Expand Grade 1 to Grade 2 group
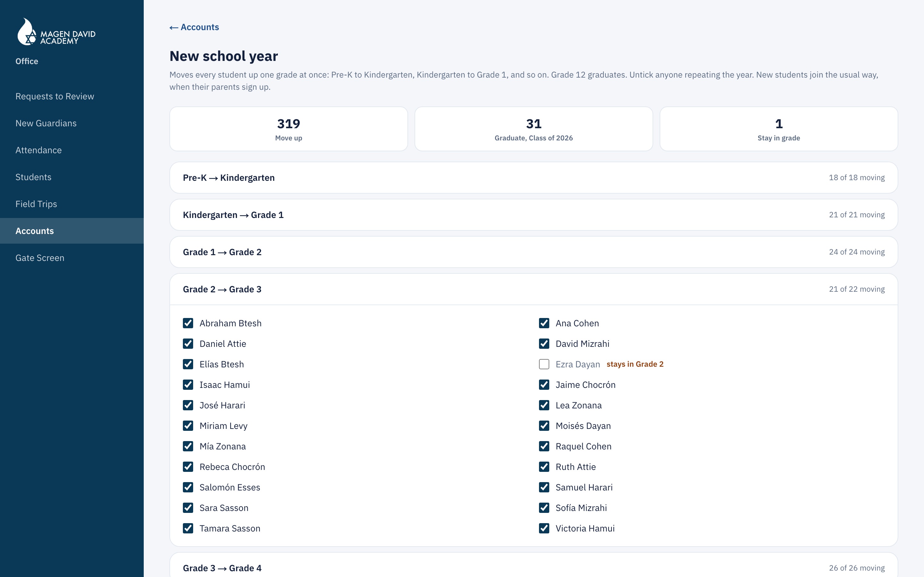Image resolution: width=924 pixels, height=577 pixels. coord(534,252)
